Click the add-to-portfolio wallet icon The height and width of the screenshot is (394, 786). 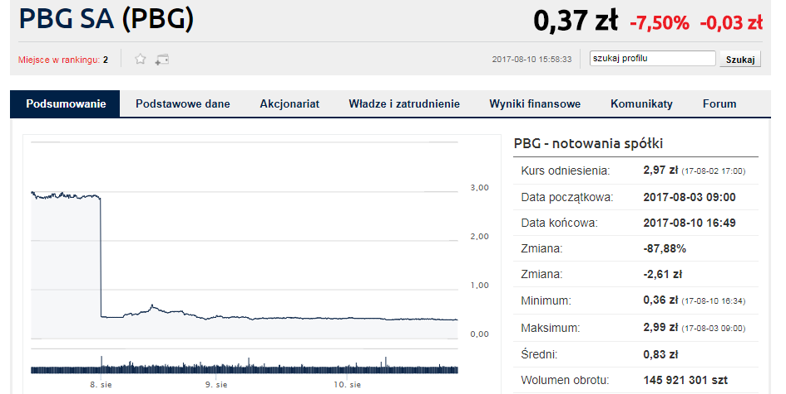[161, 60]
